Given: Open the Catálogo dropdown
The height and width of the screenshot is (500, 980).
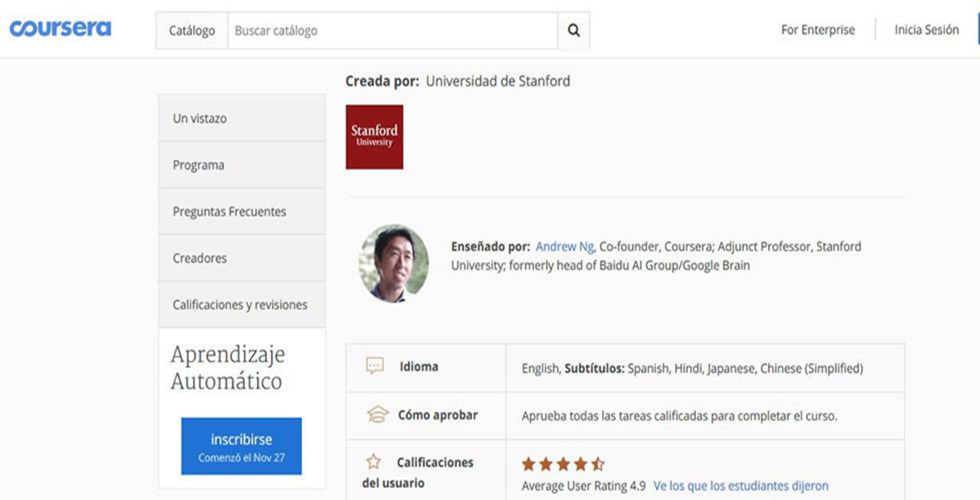Looking at the screenshot, I should (191, 30).
